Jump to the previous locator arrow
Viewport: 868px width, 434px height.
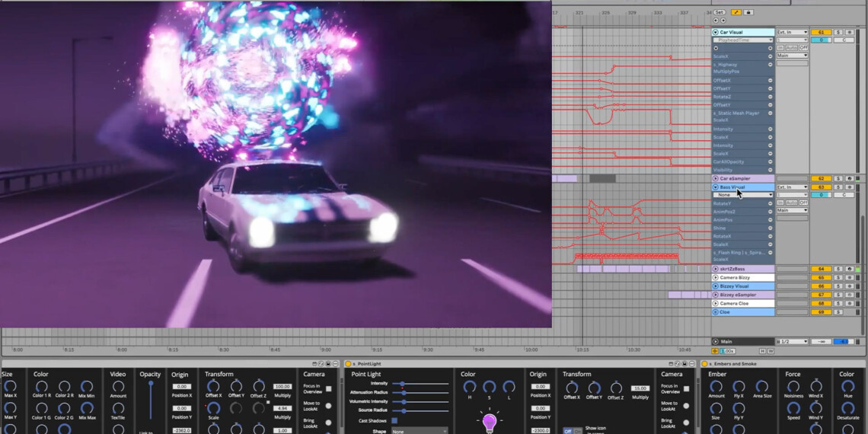click(715, 21)
